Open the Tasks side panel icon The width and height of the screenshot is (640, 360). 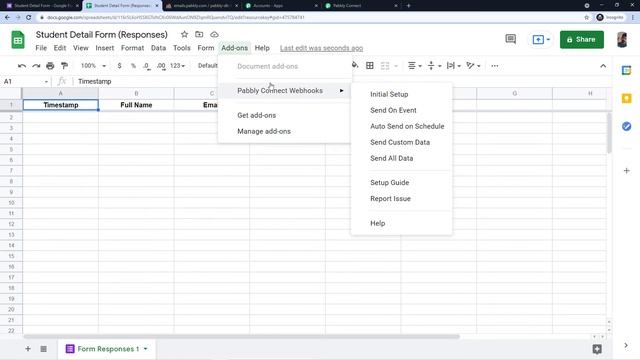tap(627, 127)
